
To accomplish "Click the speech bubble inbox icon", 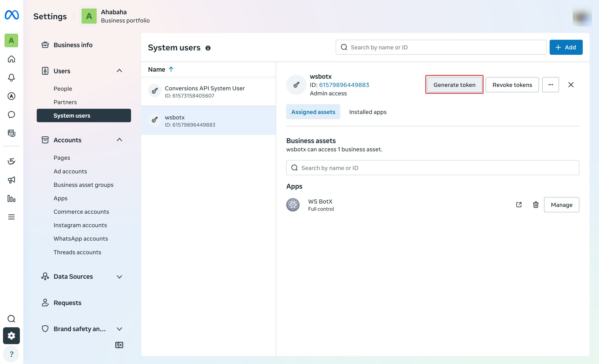I will [x=11, y=115].
